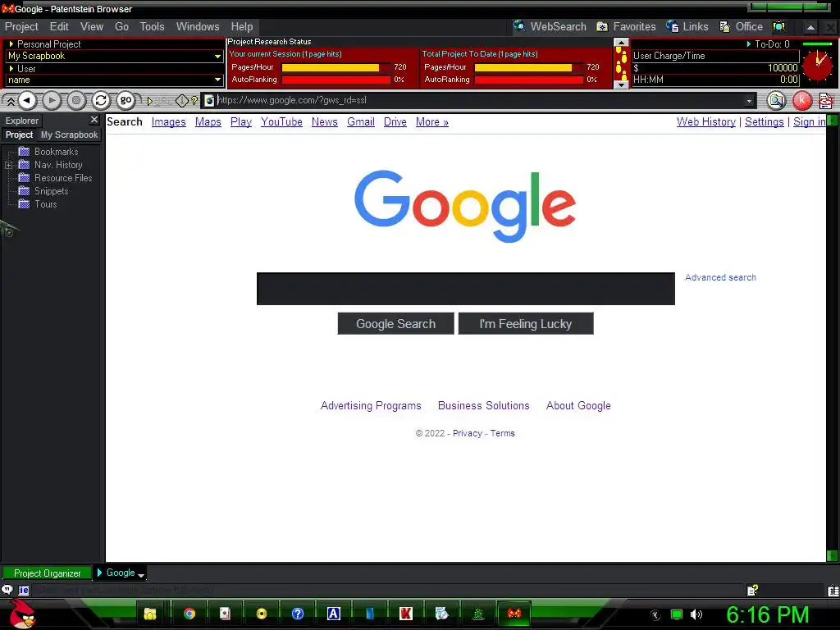Image resolution: width=840 pixels, height=630 pixels.
Task: Click the browser Back arrow button
Action: [27, 100]
